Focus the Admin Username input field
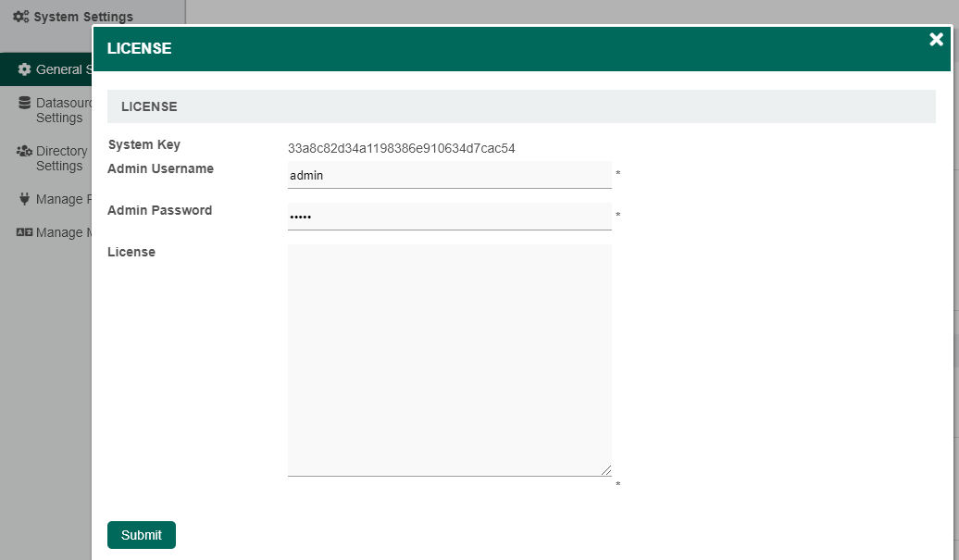Image resolution: width=959 pixels, height=560 pixels. (x=450, y=175)
